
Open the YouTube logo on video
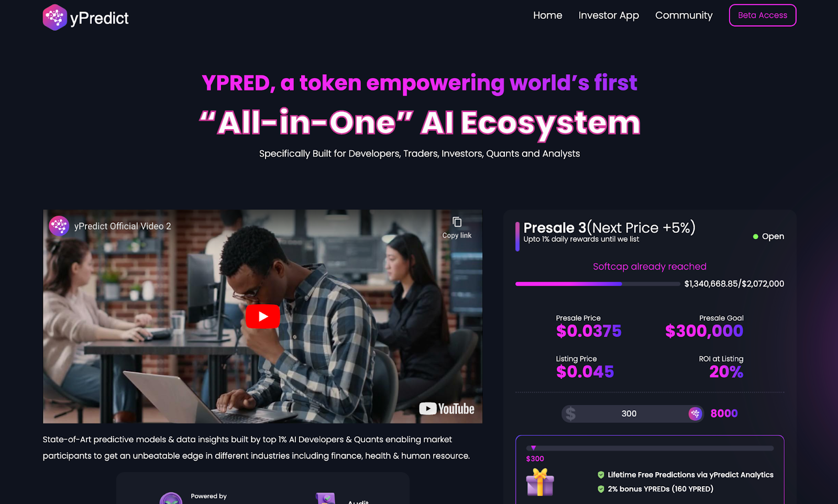pyautogui.click(x=447, y=409)
